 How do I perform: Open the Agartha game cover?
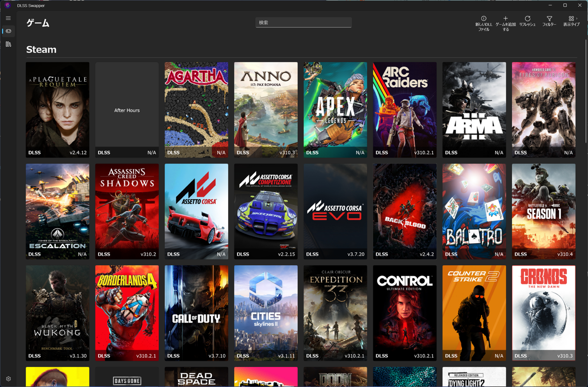coord(196,110)
